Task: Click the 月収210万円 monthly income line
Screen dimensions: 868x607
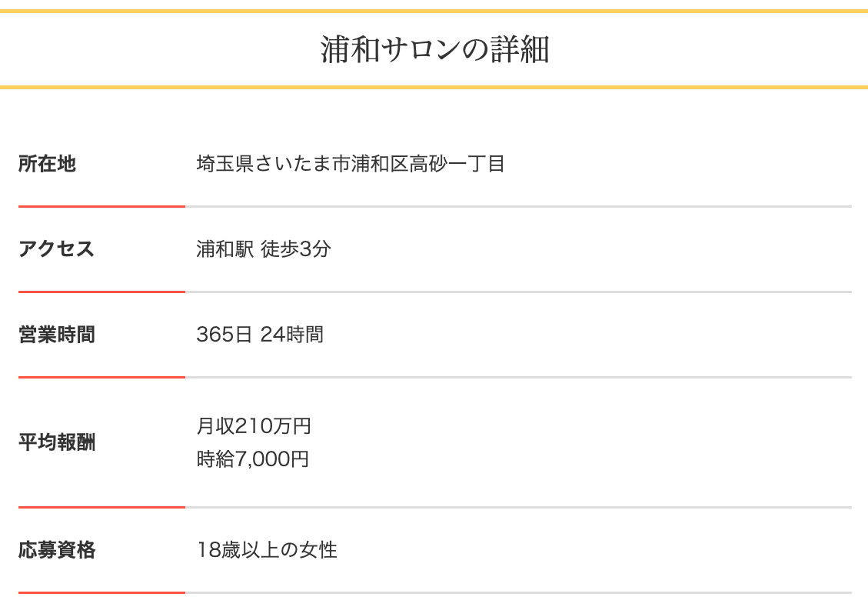Action: coord(254,425)
